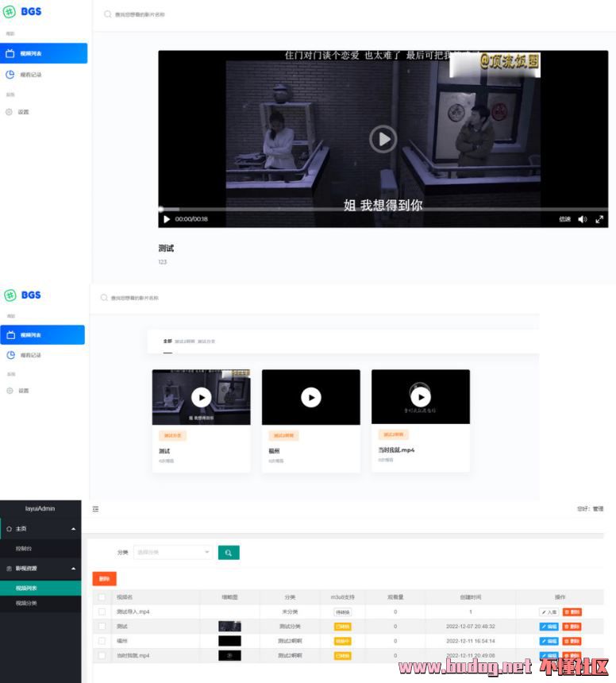Viewport: 616px width, 683px height.
Task: Click the search magnifier icon on the video grid page
Action: [104, 298]
